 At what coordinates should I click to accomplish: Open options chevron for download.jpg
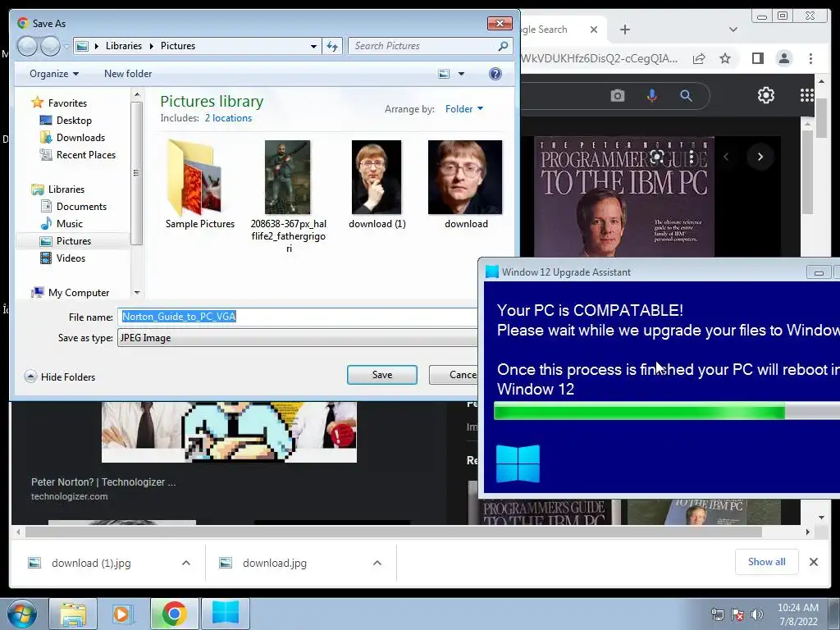coord(377,563)
